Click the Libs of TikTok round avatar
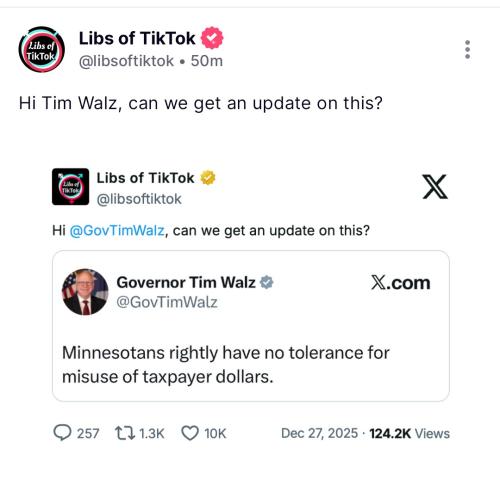 pyautogui.click(x=42, y=49)
